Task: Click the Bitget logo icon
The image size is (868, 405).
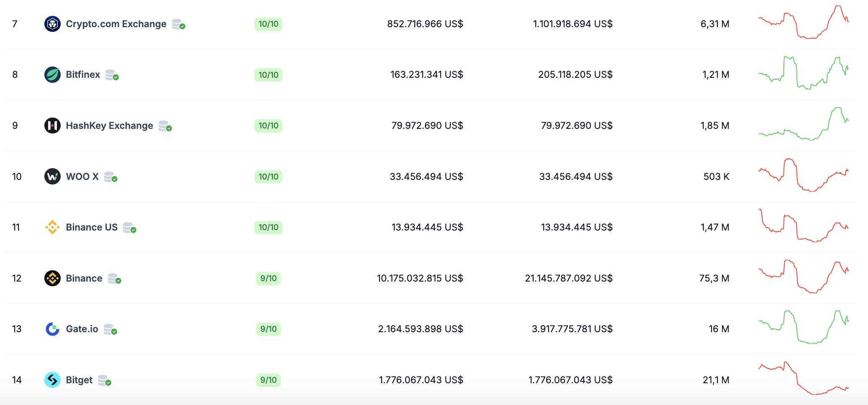Action: click(52, 380)
